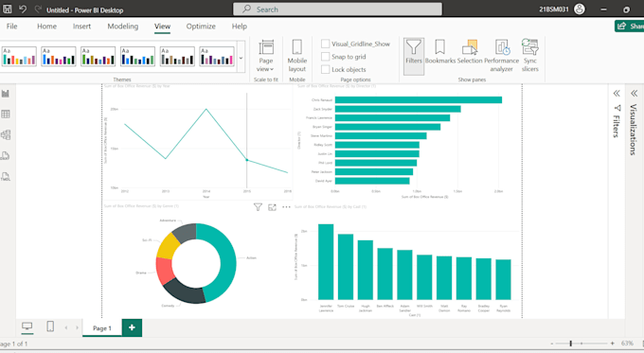Image resolution: width=644 pixels, height=353 pixels.
Task: Launch the Performance analyzer pane
Action: [x=502, y=56]
